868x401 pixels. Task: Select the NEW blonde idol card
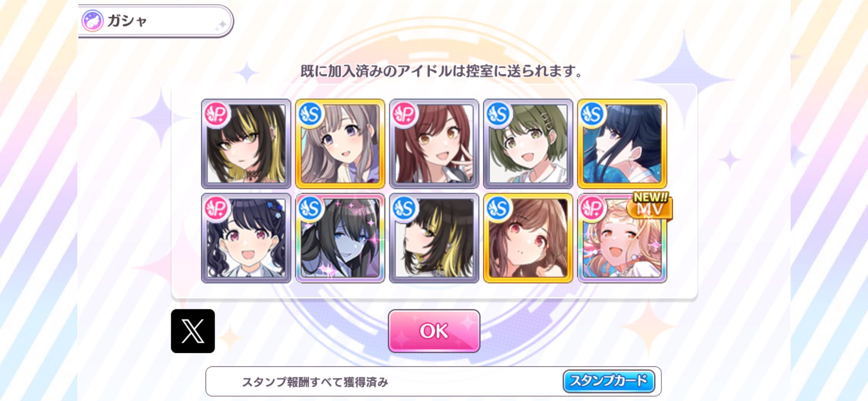[622, 238]
